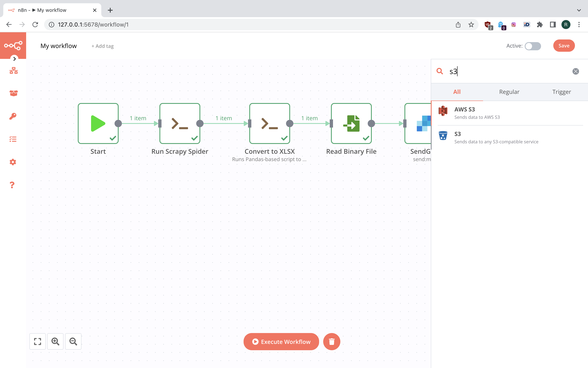Click output connector of Read Binary File

[371, 123]
